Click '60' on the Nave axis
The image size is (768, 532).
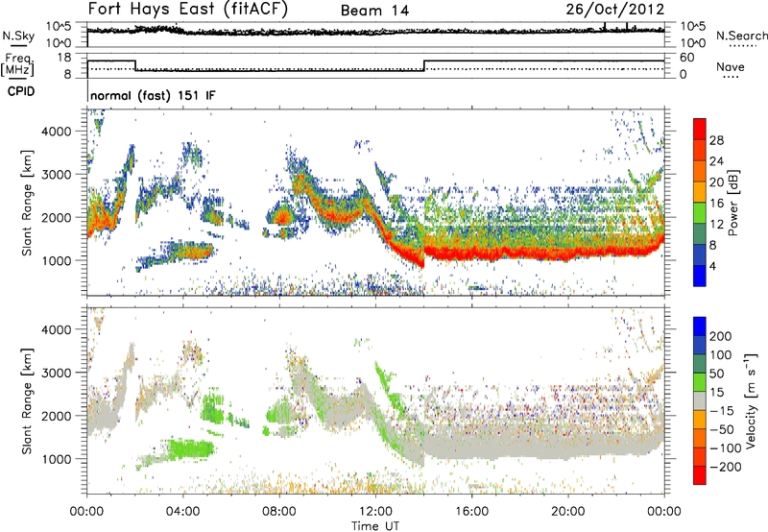[x=686, y=58]
